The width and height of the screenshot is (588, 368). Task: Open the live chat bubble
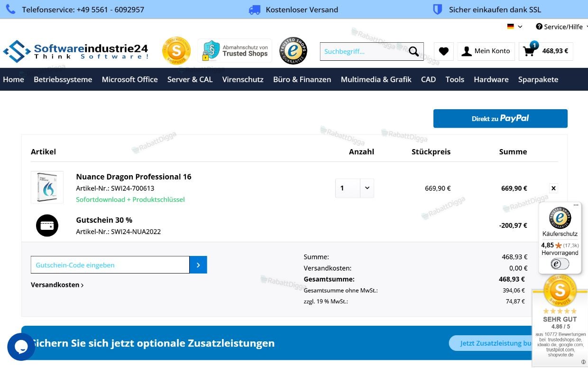[x=21, y=347]
